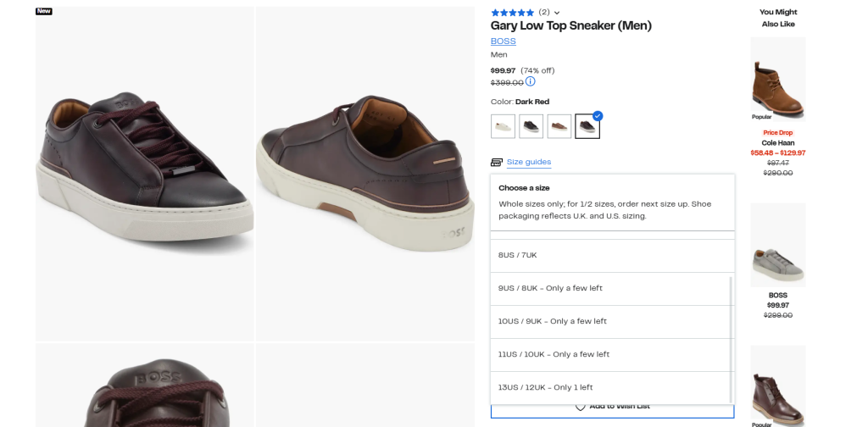Select the black sneaker color swatch
Image resolution: width=868 pixels, height=427 pixels.
pos(531,126)
